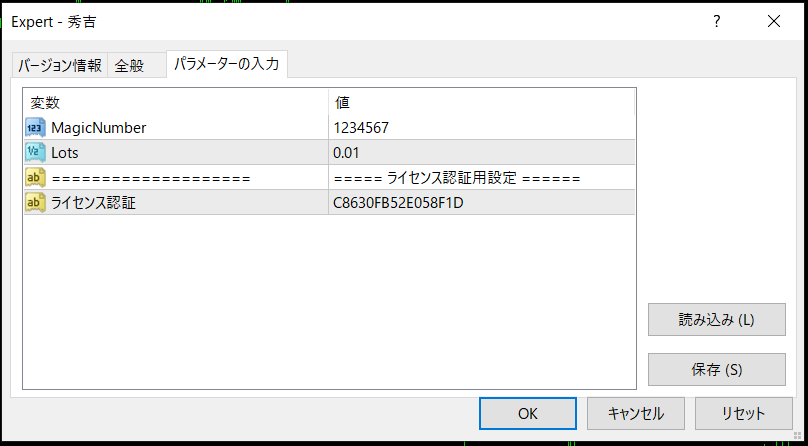Click the ライセンス認証 string type icon
The height and width of the screenshot is (446, 808).
pyautogui.click(x=35, y=203)
